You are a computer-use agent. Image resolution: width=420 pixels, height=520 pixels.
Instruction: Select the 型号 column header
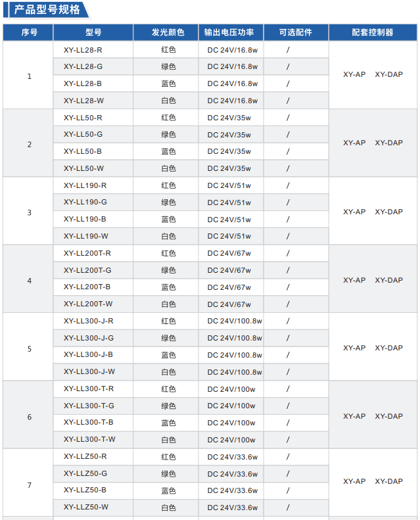[x=93, y=32]
